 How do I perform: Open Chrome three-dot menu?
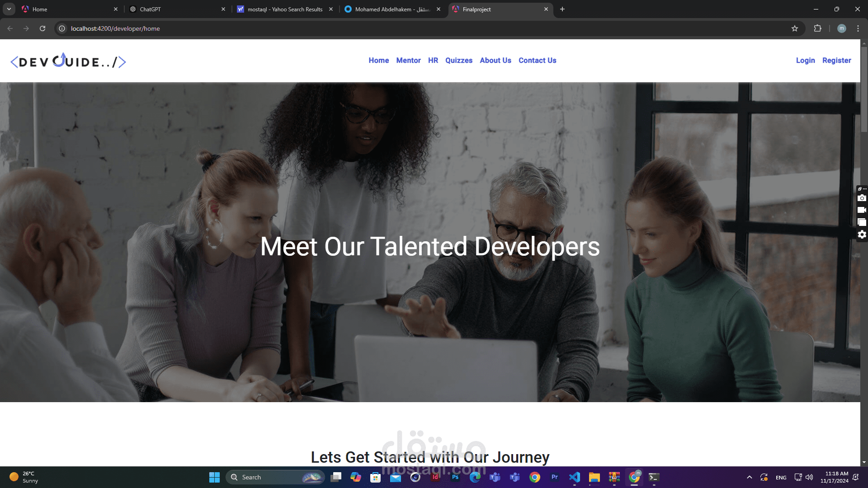click(858, 28)
